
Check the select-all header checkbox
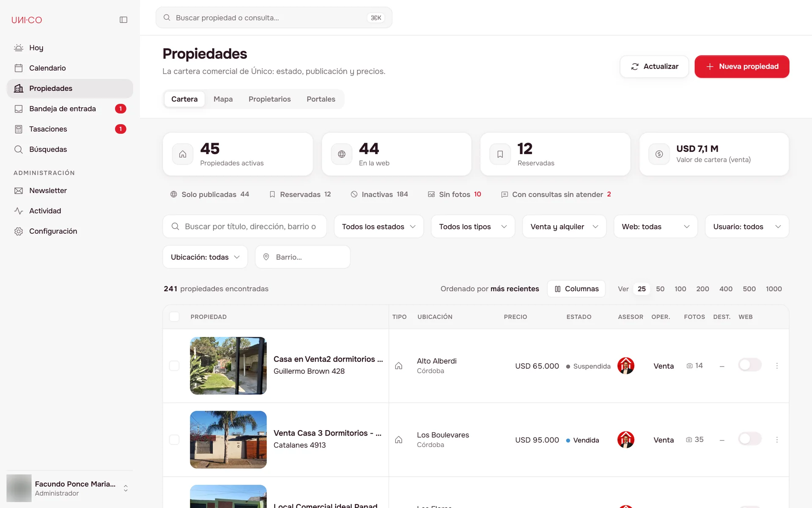point(174,317)
